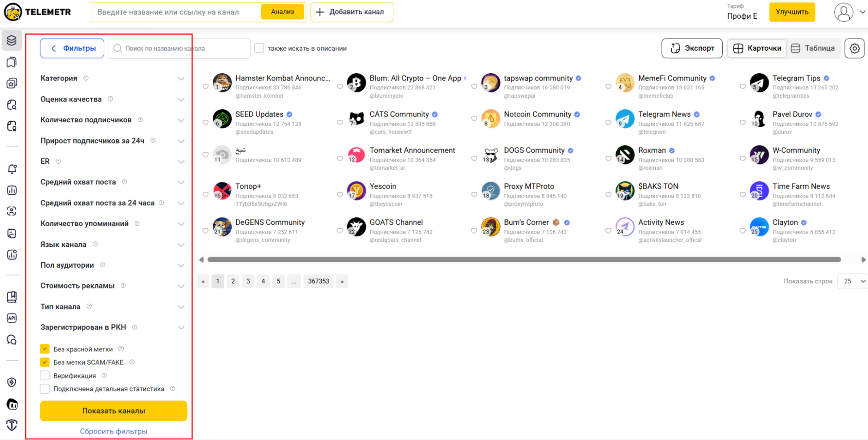Click 'Сбросить фильтры' link
Viewport: 868px width, 440px height.
tap(114, 431)
